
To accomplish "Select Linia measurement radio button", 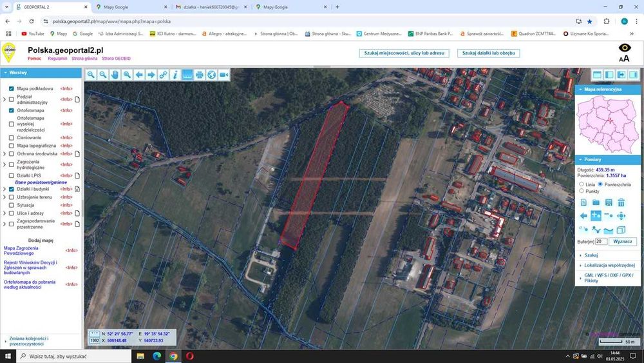I will pyautogui.click(x=581, y=184).
